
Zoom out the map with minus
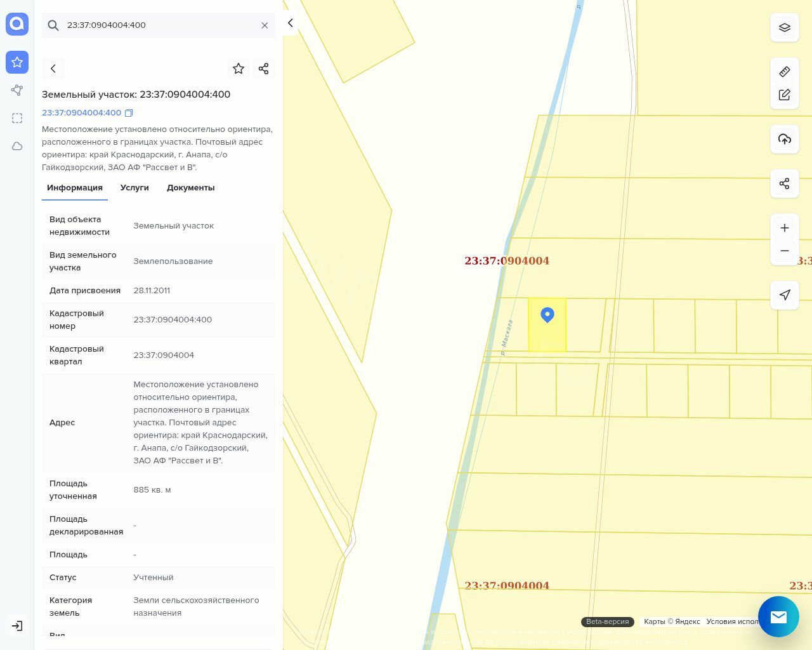point(784,251)
